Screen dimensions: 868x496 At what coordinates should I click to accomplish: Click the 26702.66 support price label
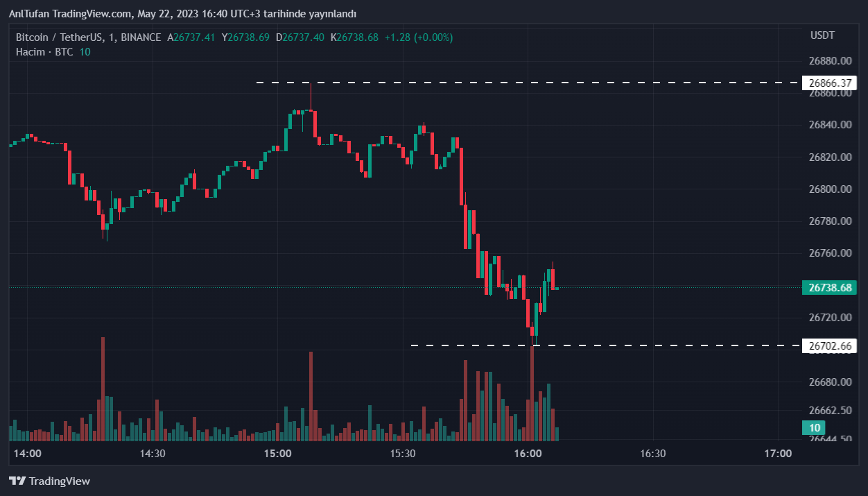(831, 345)
